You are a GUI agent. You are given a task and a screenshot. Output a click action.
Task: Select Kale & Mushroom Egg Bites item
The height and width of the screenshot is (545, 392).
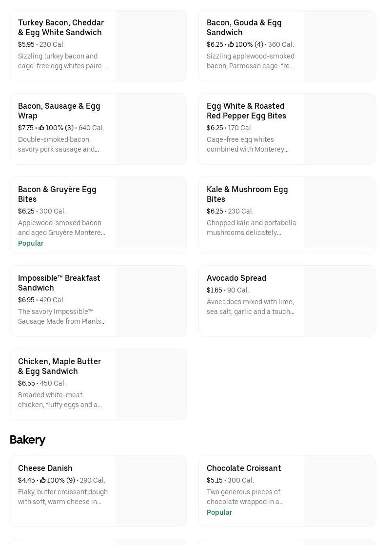coord(247,194)
